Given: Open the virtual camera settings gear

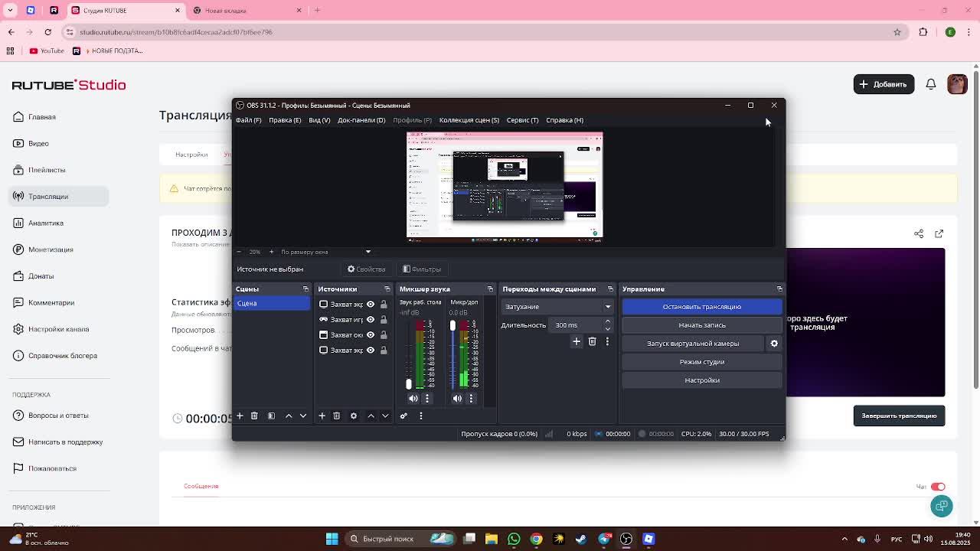Looking at the screenshot, I should click(774, 344).
